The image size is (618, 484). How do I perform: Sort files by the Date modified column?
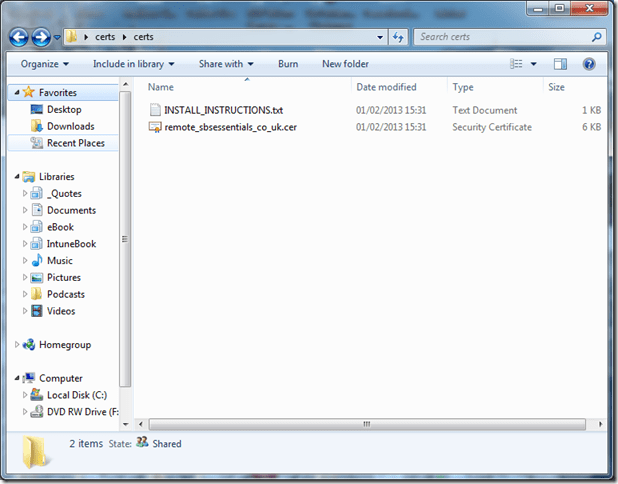(386, 87)
